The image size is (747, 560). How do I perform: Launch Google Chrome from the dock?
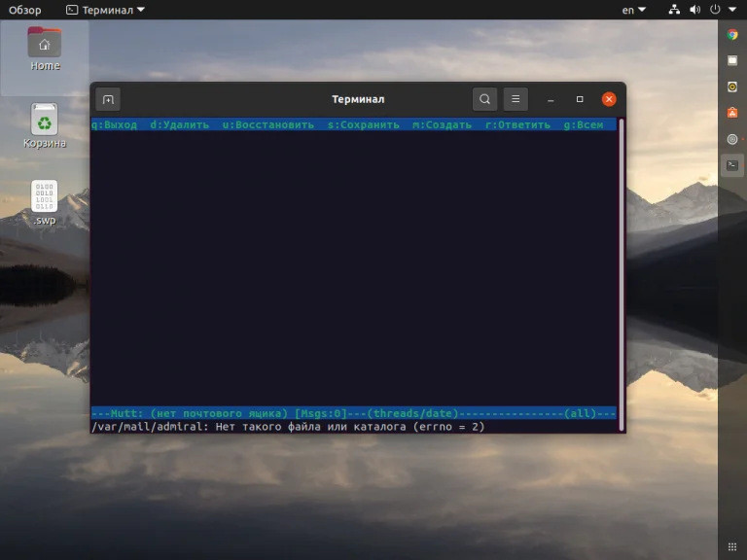tap(732, 34)
